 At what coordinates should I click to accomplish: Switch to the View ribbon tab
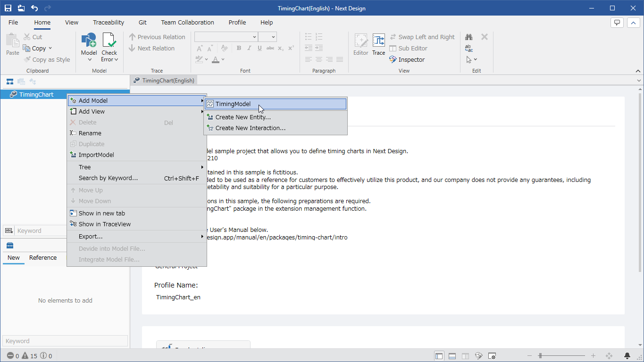72,22
